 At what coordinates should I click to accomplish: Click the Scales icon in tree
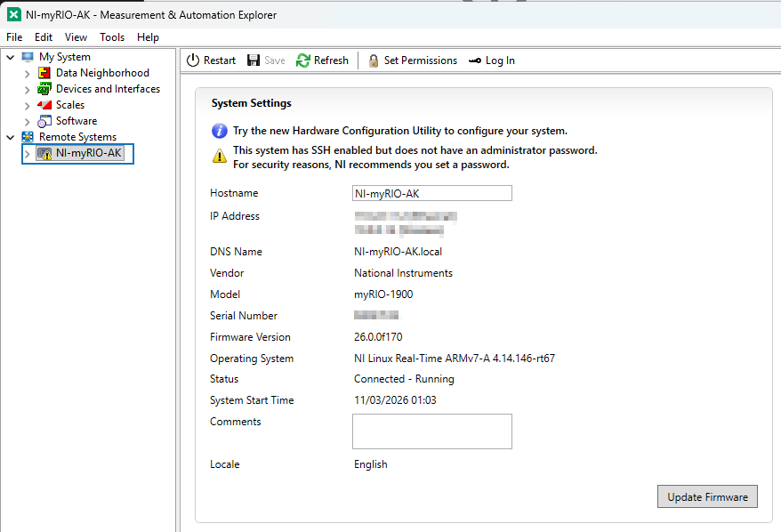pyautogui.click(x=44, y=105)
